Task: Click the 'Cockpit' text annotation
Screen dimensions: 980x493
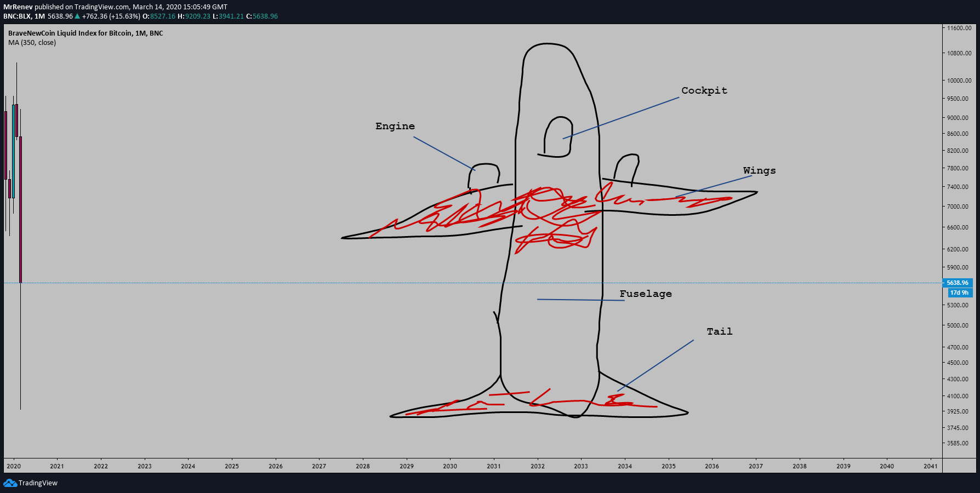Action: (704, 90)
